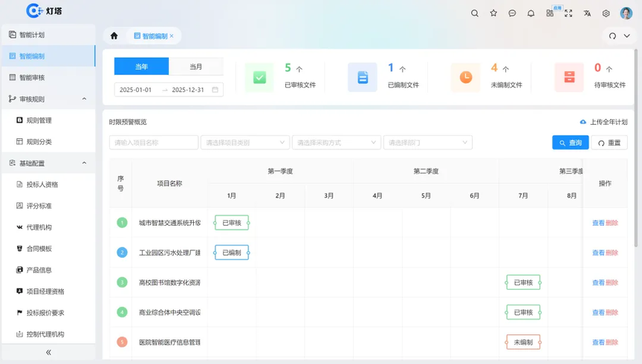Click the project name input field
This screenshot has height=364, width=642.
point(153,143)
